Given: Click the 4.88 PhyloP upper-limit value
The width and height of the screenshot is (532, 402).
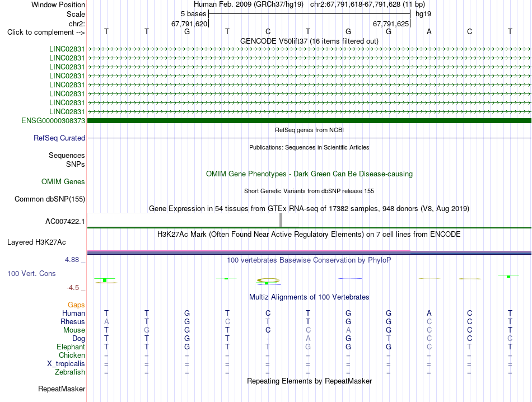Looking at the screenshot, I should [72, 260].
